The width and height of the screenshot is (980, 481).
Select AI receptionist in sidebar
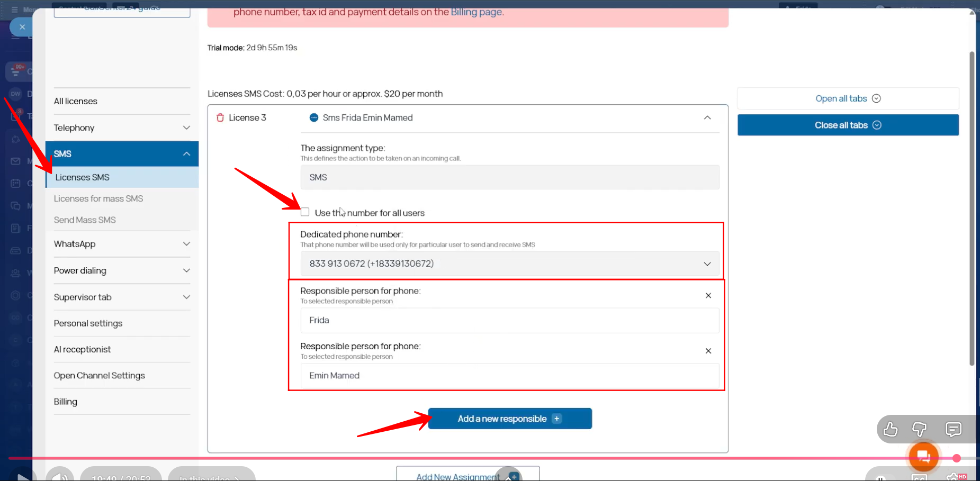[x=82, y=349]
